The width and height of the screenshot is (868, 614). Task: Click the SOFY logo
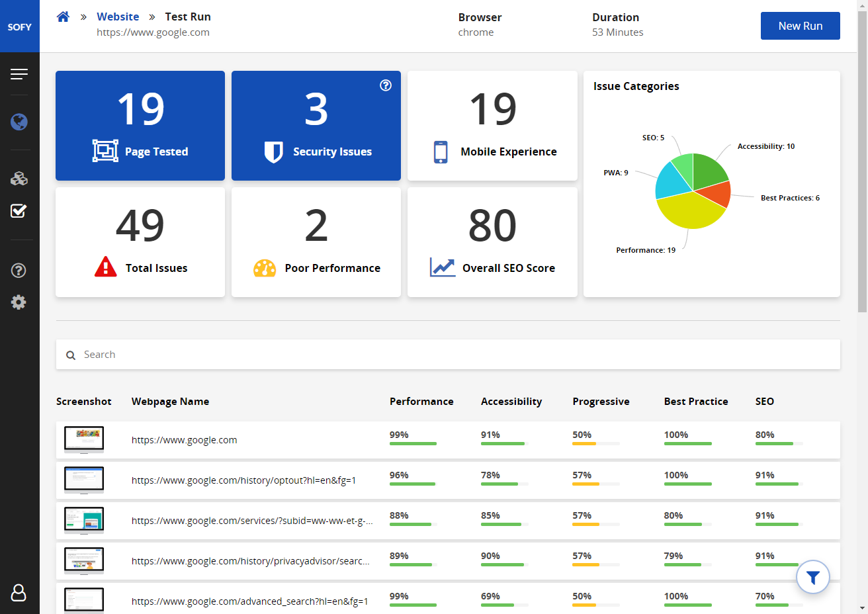coord(20,26)
